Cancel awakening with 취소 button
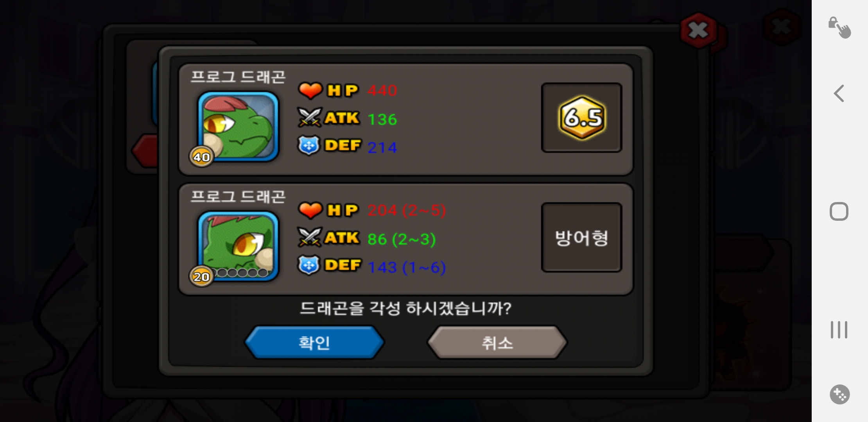 pyautogui.click(x=497, y=343)
